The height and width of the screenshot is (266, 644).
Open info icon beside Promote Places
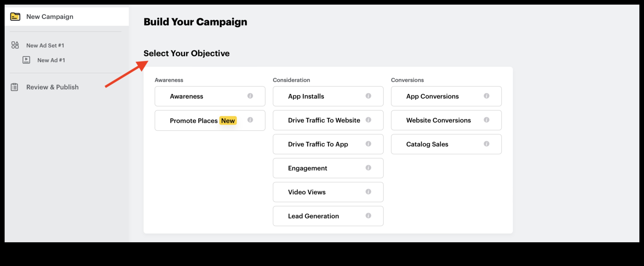point(250,120)
